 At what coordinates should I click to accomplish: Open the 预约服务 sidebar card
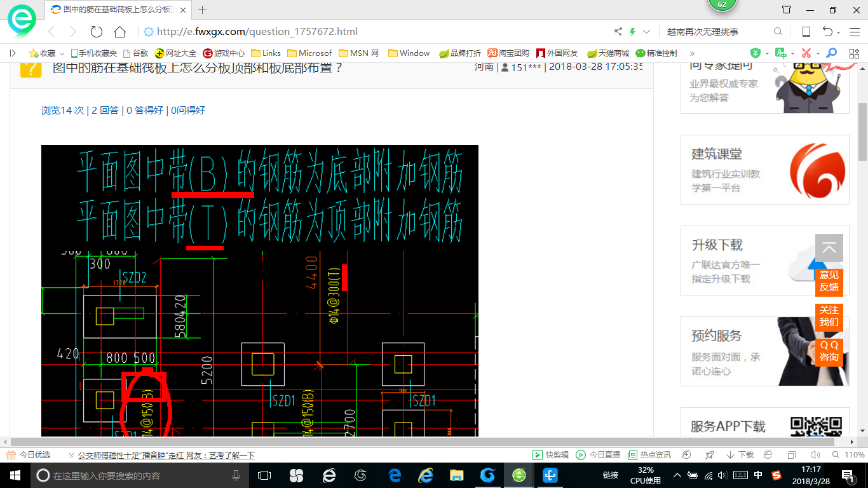pos(765,351)
